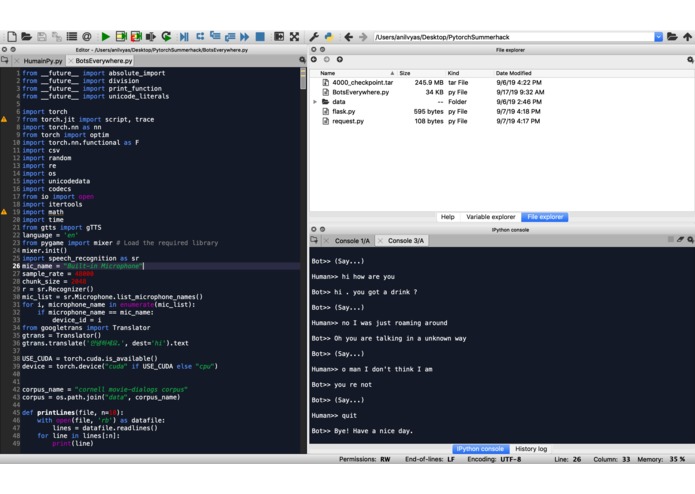Screen dimensions: 695x494
Task: Open the Python path manager icon
Action: [329, 37]
